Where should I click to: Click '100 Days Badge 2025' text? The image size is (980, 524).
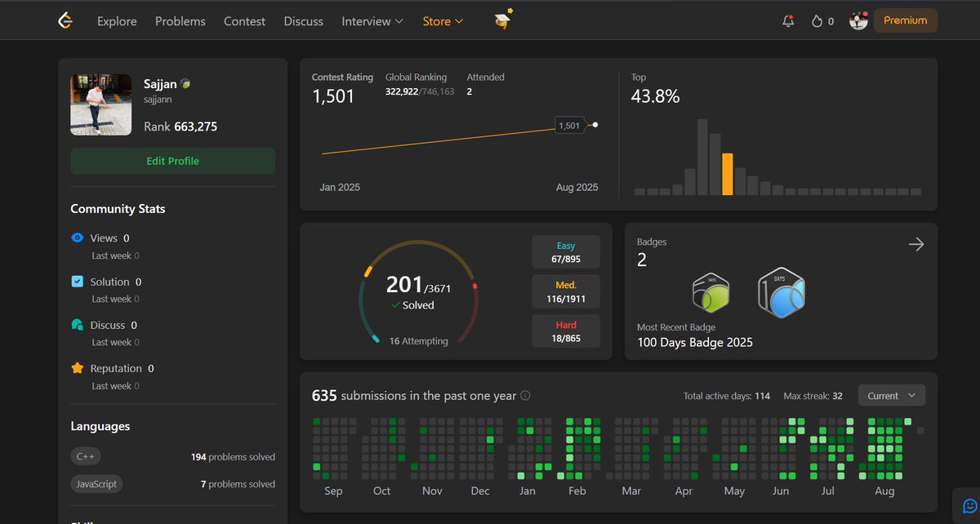(x=695, y=342)
